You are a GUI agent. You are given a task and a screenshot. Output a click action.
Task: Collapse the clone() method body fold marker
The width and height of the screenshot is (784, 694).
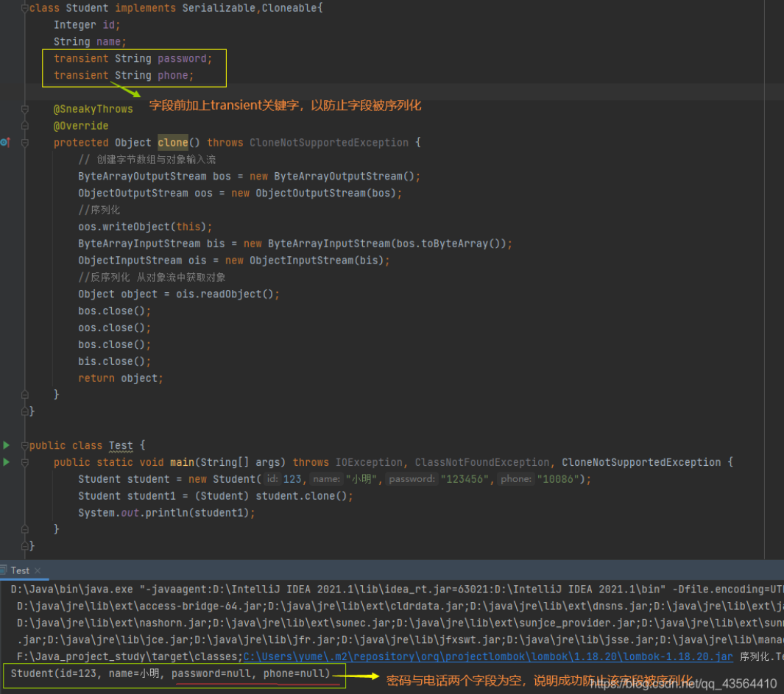pyautogui.click(x=24, y=143)
